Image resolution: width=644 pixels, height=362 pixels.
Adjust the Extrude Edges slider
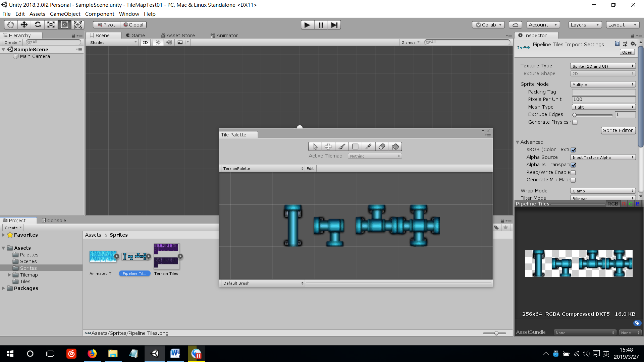click(x=575, y=115)
